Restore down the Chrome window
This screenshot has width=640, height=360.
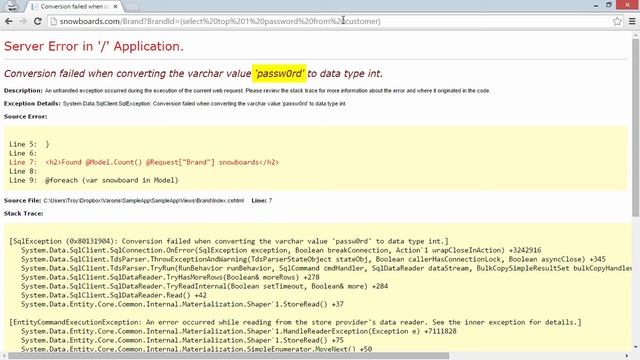(609, 5)
